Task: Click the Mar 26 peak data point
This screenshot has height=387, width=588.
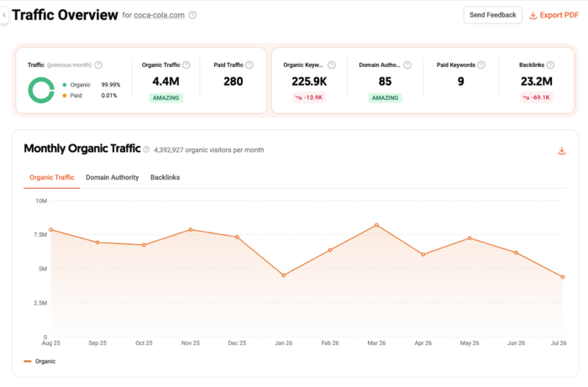Action: pyautogui.click(x=376, y=225)
